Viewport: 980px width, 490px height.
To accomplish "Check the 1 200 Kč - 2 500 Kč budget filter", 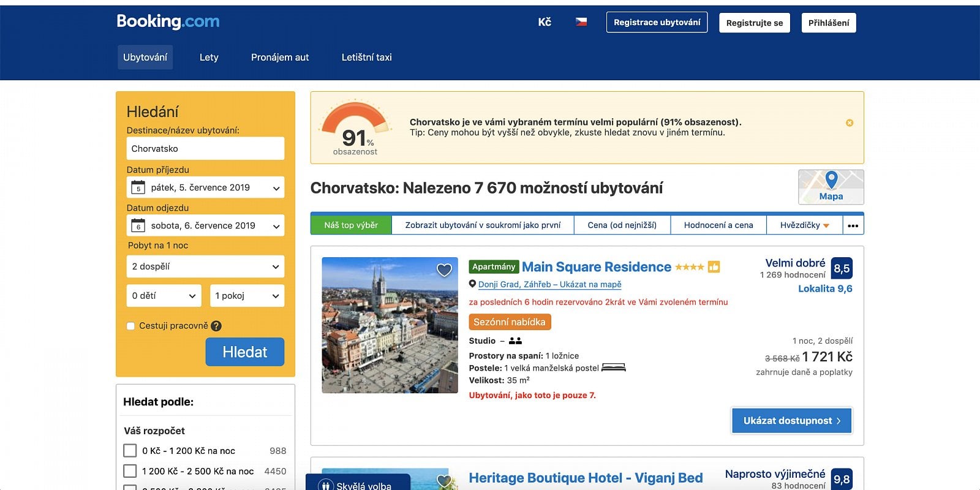I will (130, 471).
